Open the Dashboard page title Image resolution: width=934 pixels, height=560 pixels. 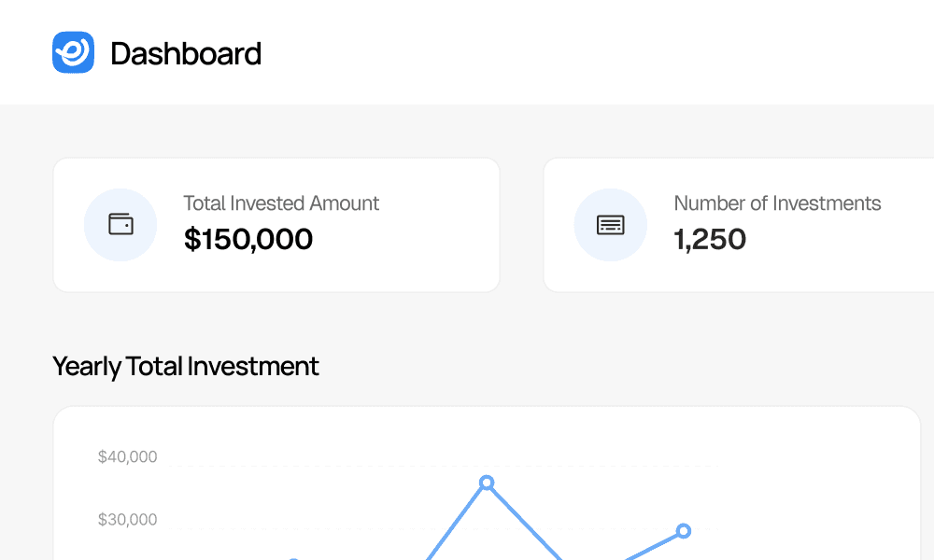tap(187, 54)
